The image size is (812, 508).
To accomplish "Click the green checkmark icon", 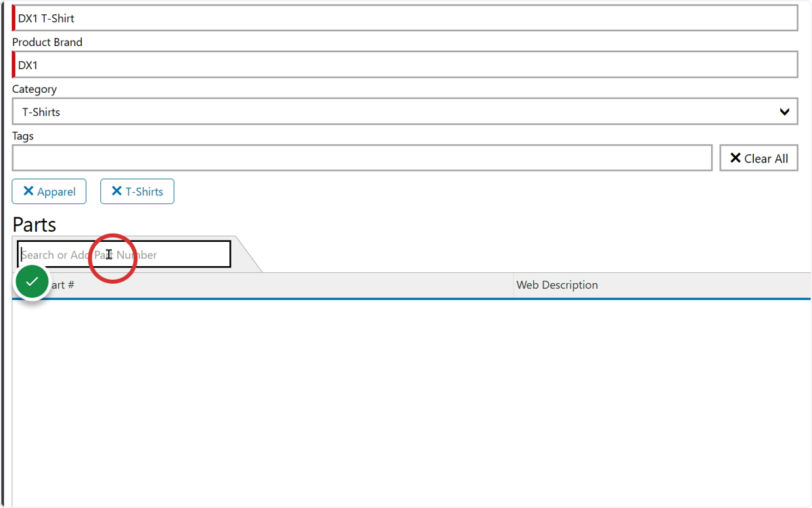I will pos(32,281).
